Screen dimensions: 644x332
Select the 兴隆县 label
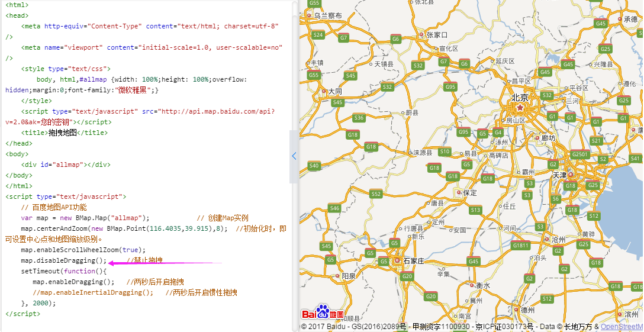[x=603, y=64]
